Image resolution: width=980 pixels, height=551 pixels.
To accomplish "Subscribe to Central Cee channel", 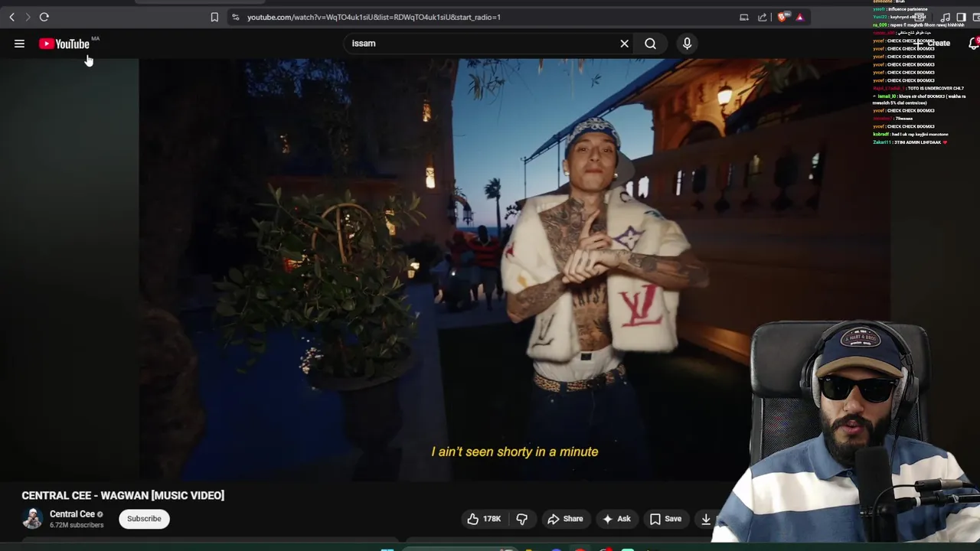I will point(144,519).
